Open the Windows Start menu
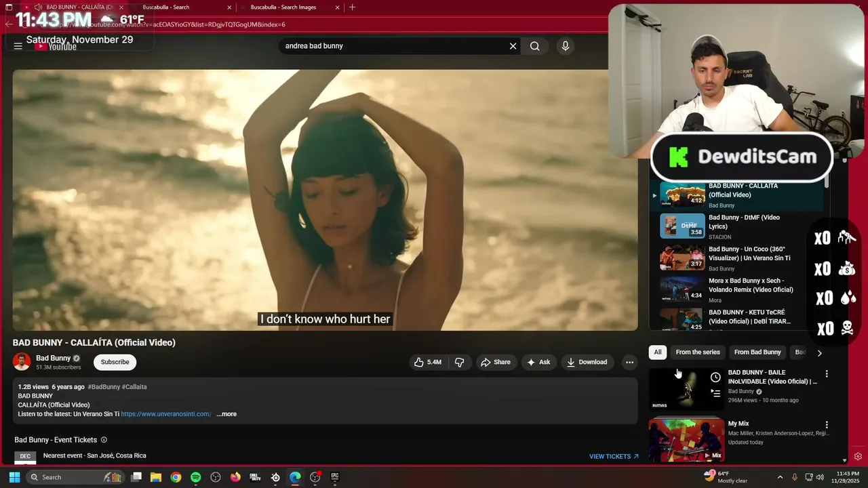Viewport: 868px width, 488px height. (x=14, y=477)
